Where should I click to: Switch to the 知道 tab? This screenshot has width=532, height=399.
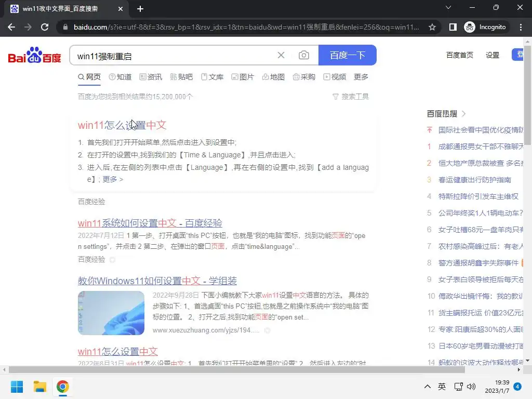120,77
